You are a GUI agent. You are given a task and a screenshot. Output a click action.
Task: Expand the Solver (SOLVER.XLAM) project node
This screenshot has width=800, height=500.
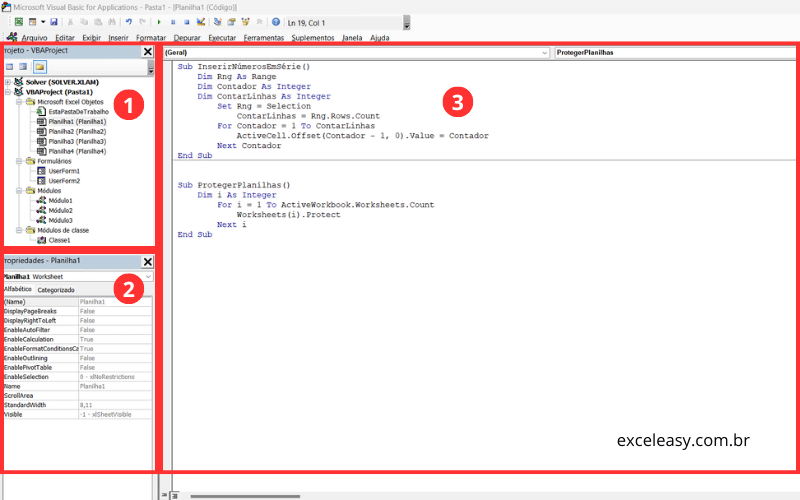[x=8, y=82]
